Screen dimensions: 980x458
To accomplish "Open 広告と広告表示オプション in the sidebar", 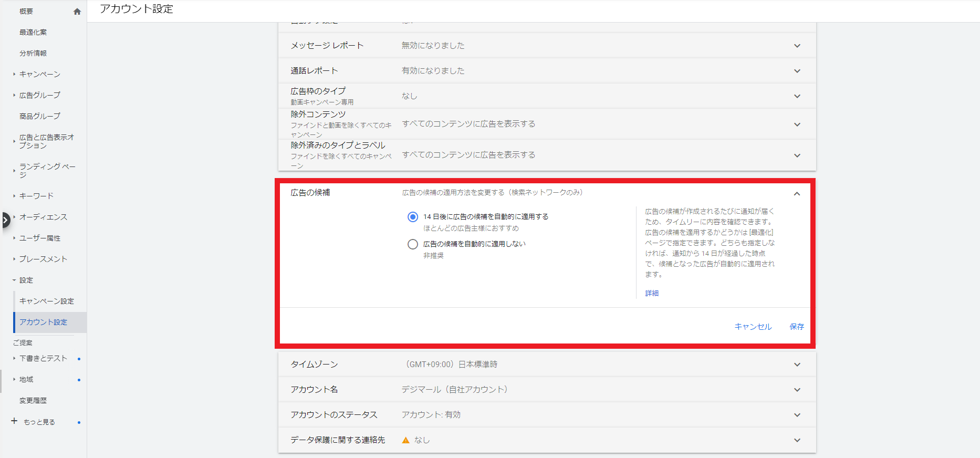I will click(x=47, y=141).
